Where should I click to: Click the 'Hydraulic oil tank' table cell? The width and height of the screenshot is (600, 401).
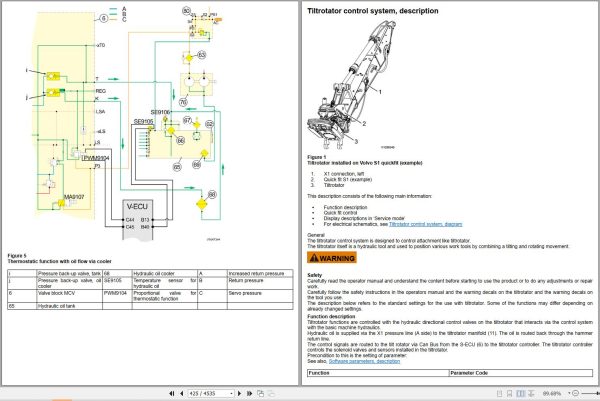[70, 306]
